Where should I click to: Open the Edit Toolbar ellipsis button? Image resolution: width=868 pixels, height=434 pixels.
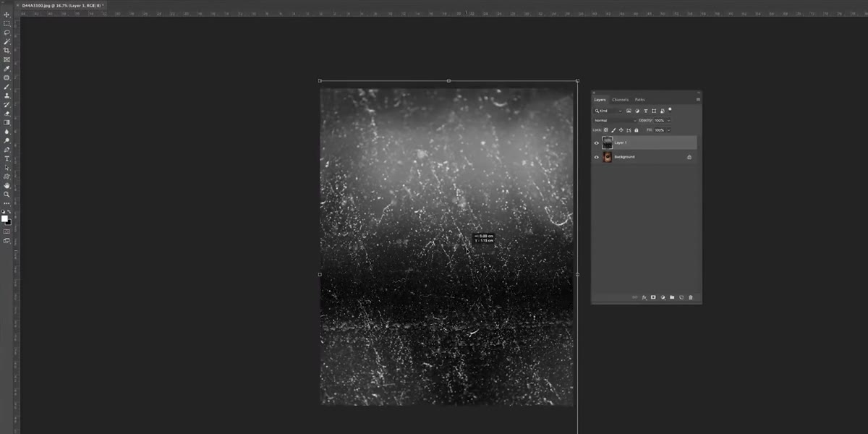pyautogui.click(x=7, y=203)
